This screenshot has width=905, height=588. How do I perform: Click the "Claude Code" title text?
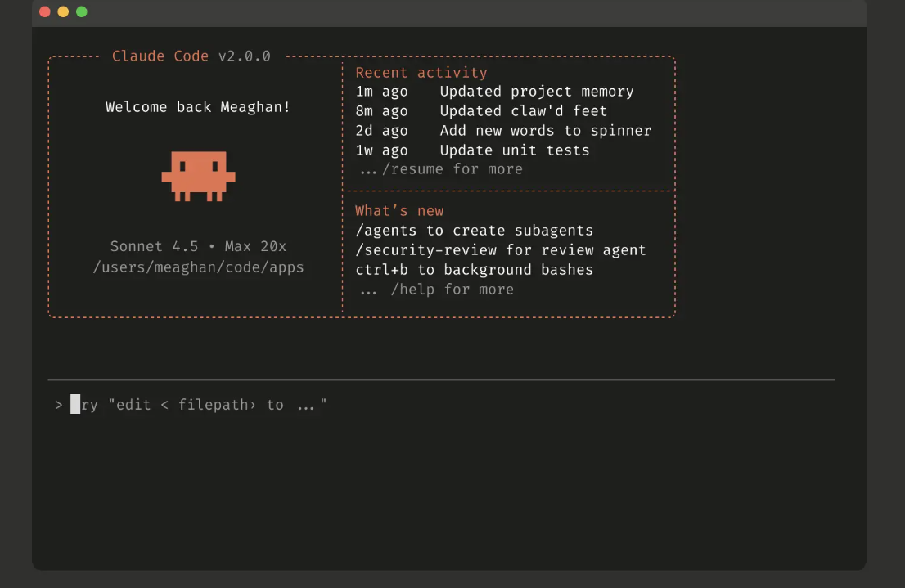click(160, 56)
